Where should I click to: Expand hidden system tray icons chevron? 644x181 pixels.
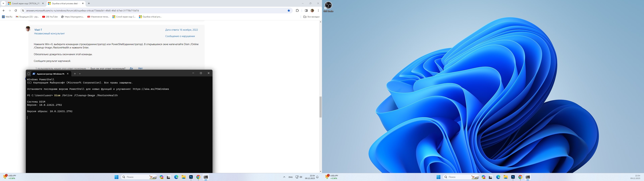pyautogui.click(x=284, y=177)
